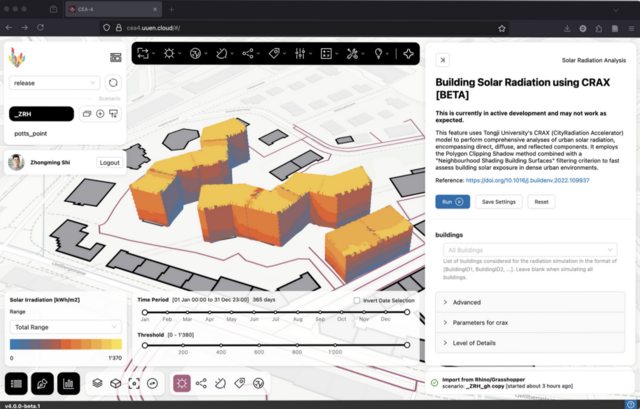Click the project overview card icon beside logo
This screenshot has width=640, height=409.
pyautogui.click(x=116, y=58)
